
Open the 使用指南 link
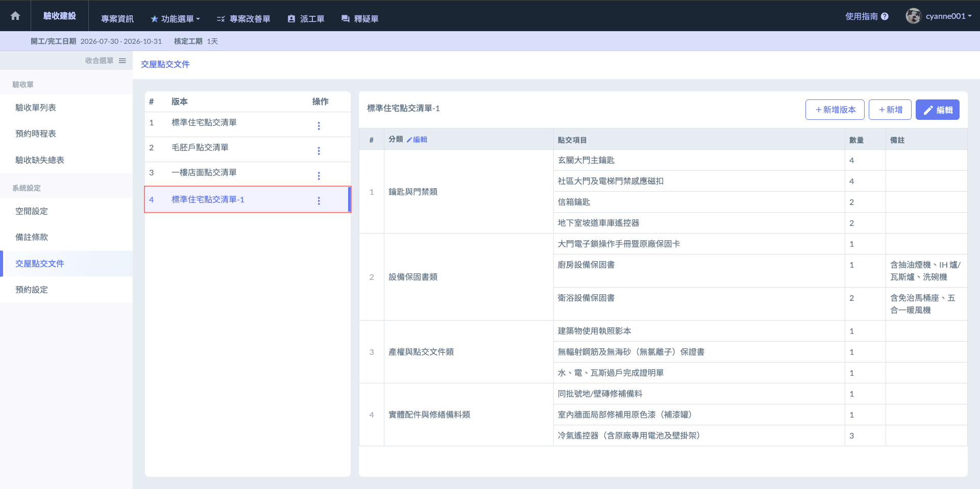(x=861, y=16)
